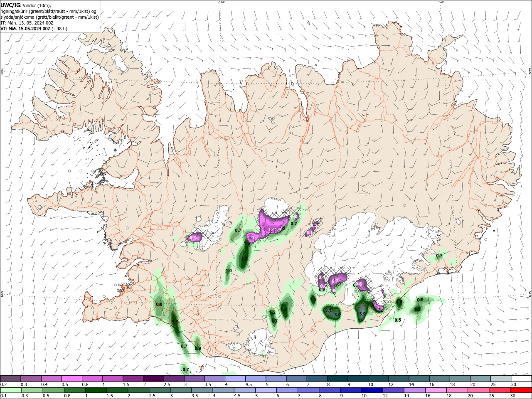Click the 3.0 precipitation value on the map
532x399 pixels.
click(x=337, y=315)
